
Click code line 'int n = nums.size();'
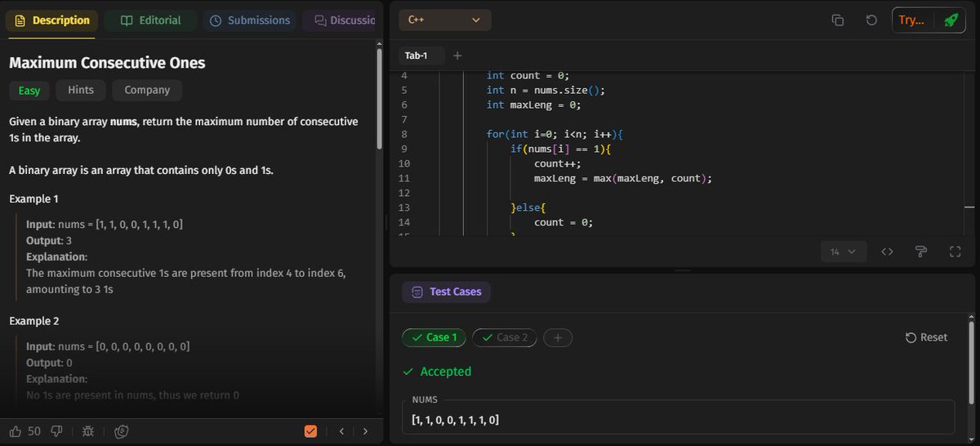[546, 90]
